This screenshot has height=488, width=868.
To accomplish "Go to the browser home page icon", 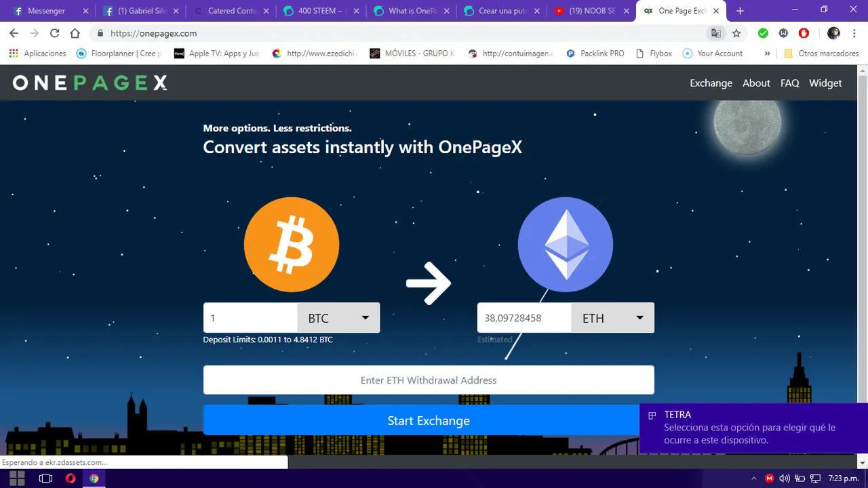I will click(75, 33).
